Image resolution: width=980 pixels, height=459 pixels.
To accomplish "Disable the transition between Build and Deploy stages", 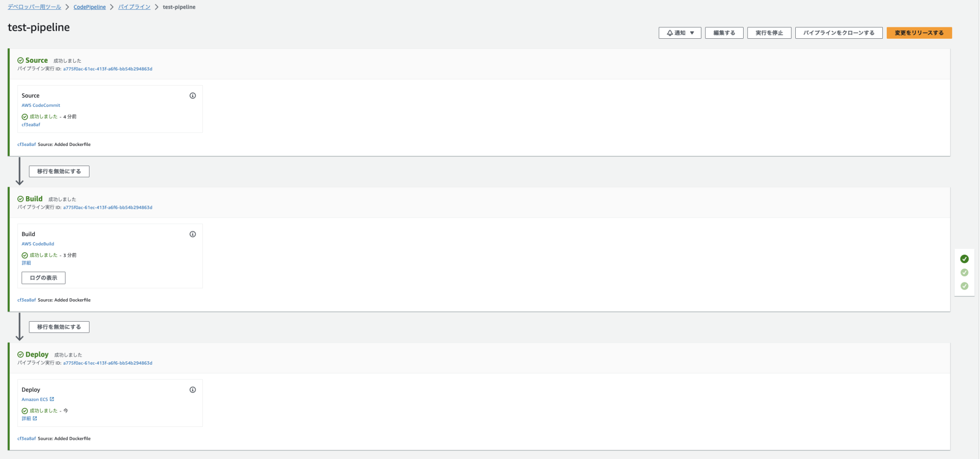I will 59,326.
